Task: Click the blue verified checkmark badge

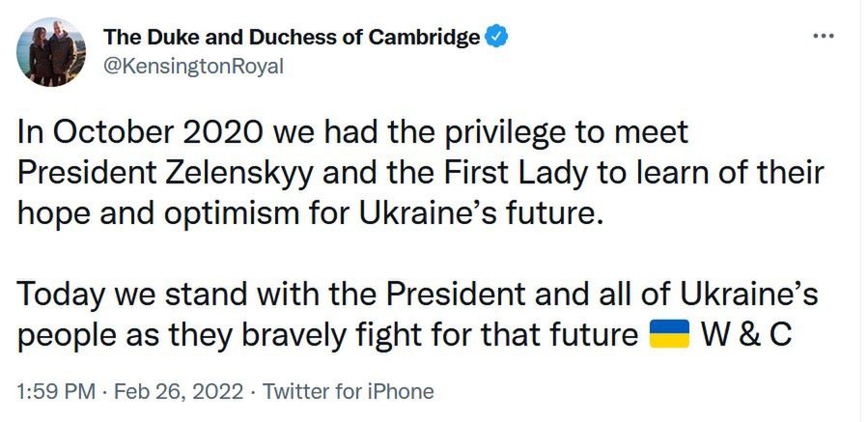Action: (x=496, y=38)
